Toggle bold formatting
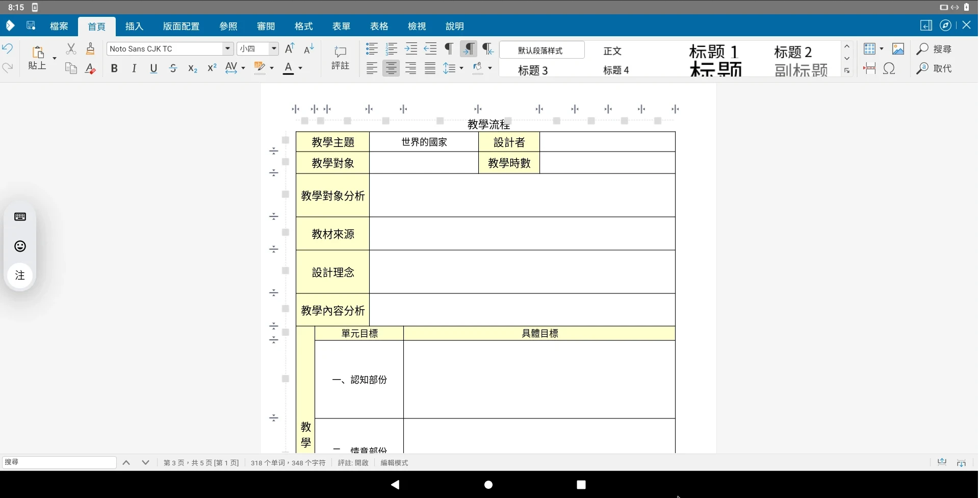This screenshot has height=498, width=980. pyautogui.click(x=114, y=68)
